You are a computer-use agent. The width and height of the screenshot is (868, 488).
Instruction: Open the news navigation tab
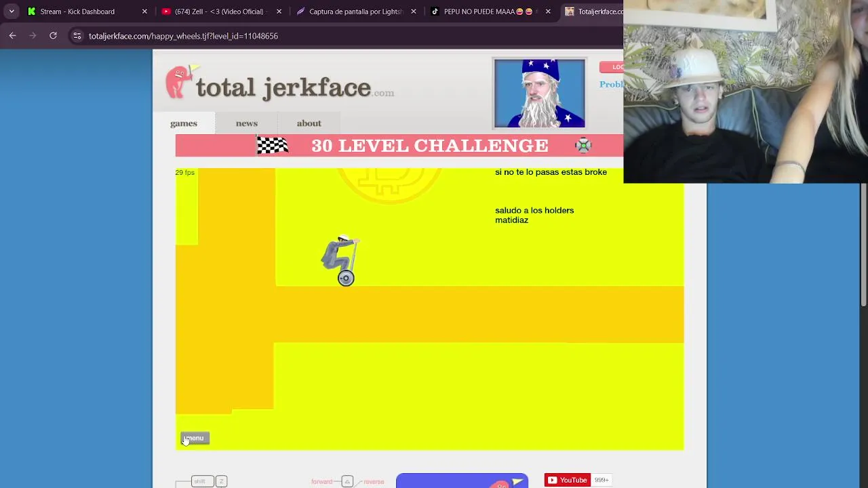point(247,123)
